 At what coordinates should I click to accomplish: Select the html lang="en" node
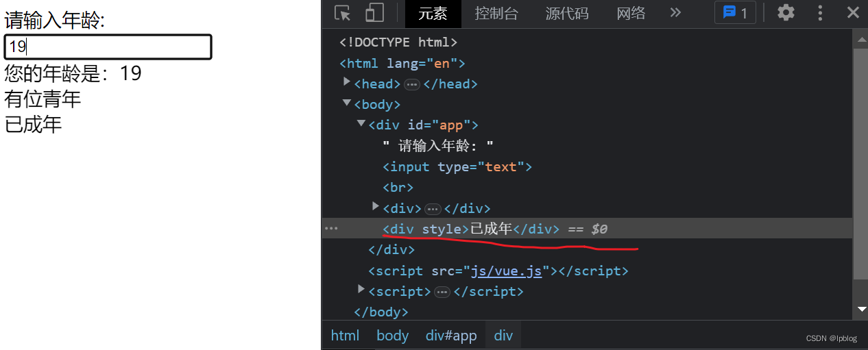pyautogui.click(x=402, y=63)
